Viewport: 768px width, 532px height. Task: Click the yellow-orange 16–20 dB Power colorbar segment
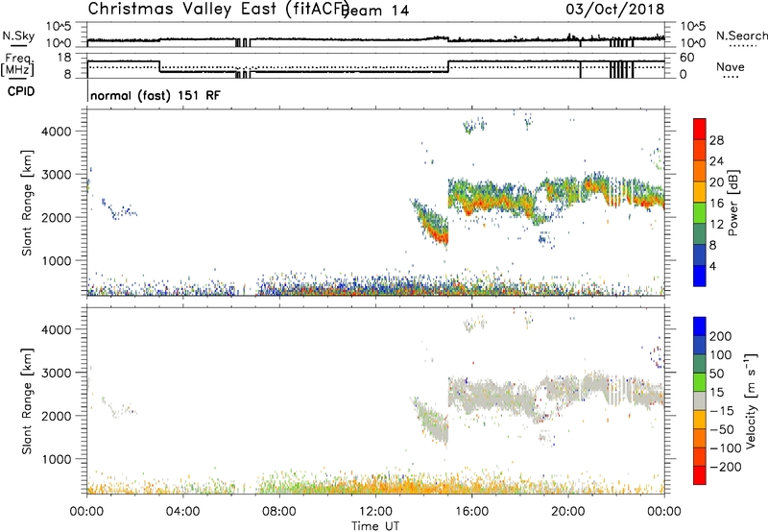[700, 192]
